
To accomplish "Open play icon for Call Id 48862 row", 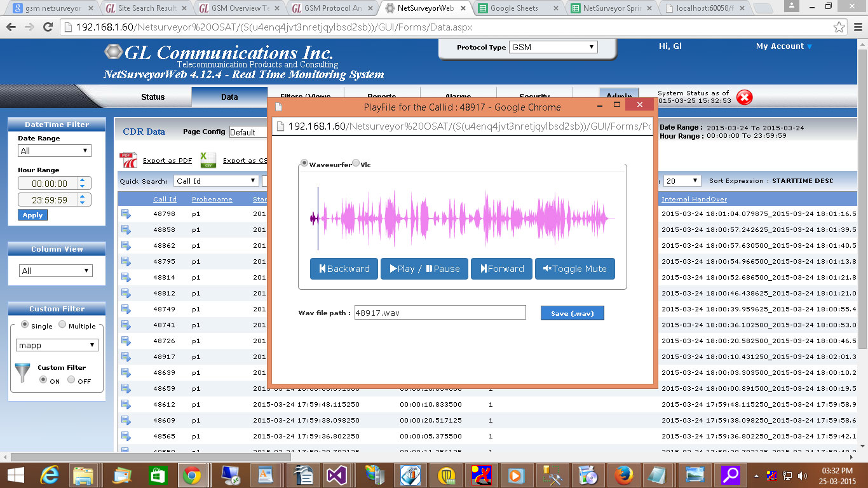I will point(126,246).
